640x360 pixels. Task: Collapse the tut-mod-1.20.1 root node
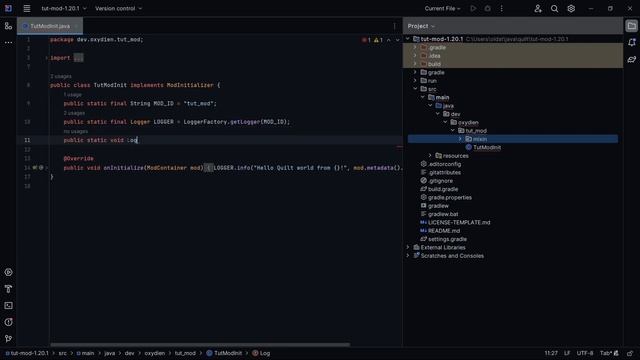tap(407, 39)
